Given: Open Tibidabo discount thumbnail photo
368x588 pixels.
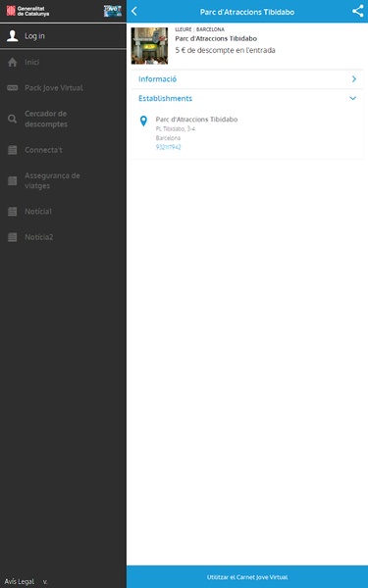Looking at the screenshot, I should coord(149,46).
